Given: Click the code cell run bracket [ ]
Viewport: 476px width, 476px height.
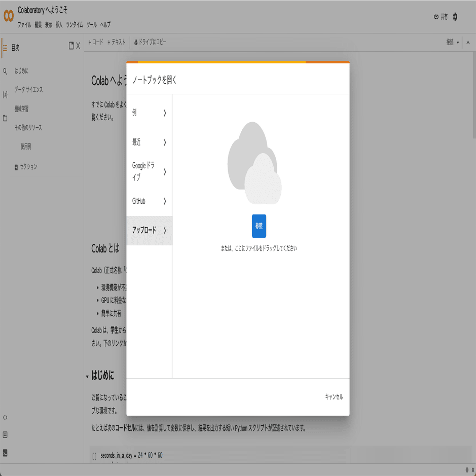Looking at the screenshot, I should pos(94,456).
